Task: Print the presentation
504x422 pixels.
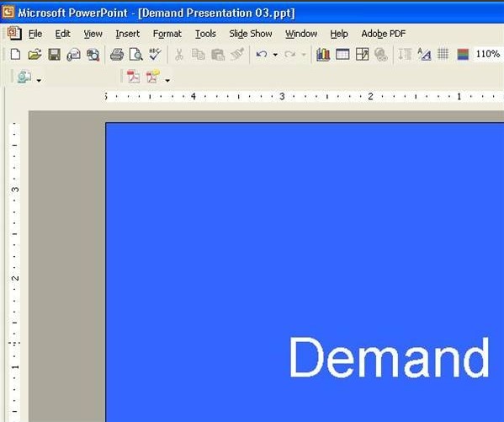Action: click(x=117, y=55)
